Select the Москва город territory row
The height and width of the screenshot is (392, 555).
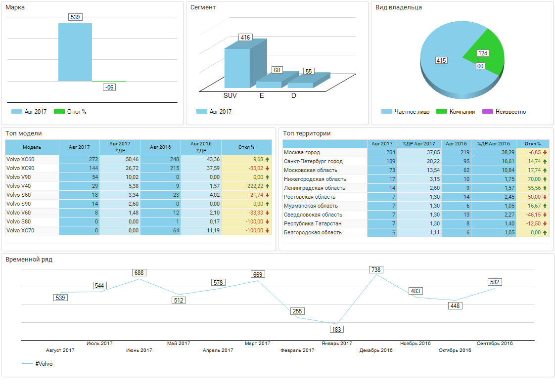416,152
